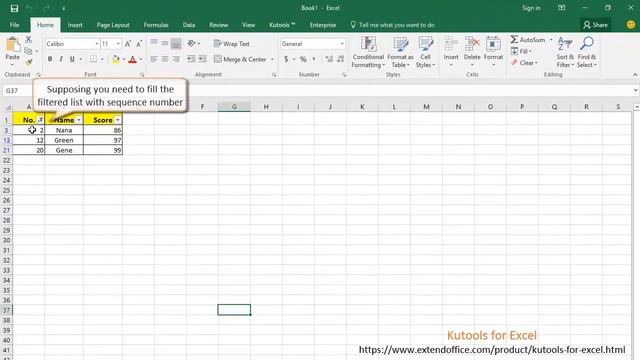Click the Decrease Indent icon
Viewport: 640px width, 360px height.
point(191,59)
